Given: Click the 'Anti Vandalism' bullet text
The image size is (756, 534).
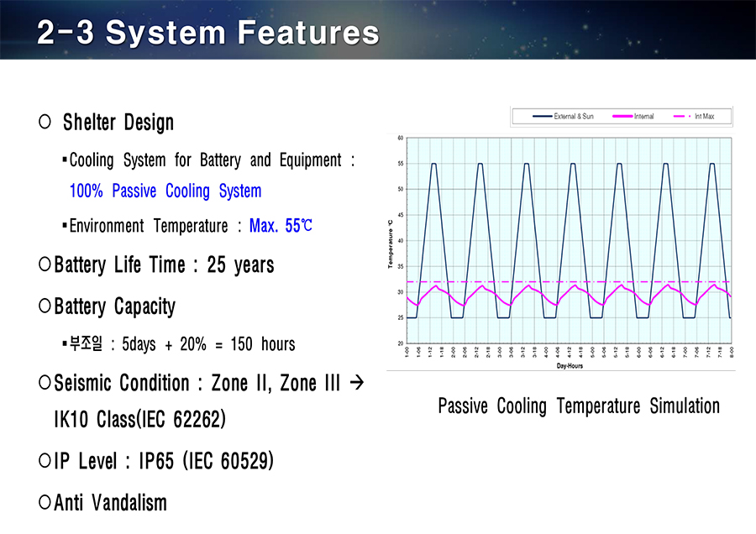Looking at the screenshot, I should tap(110, 503).
